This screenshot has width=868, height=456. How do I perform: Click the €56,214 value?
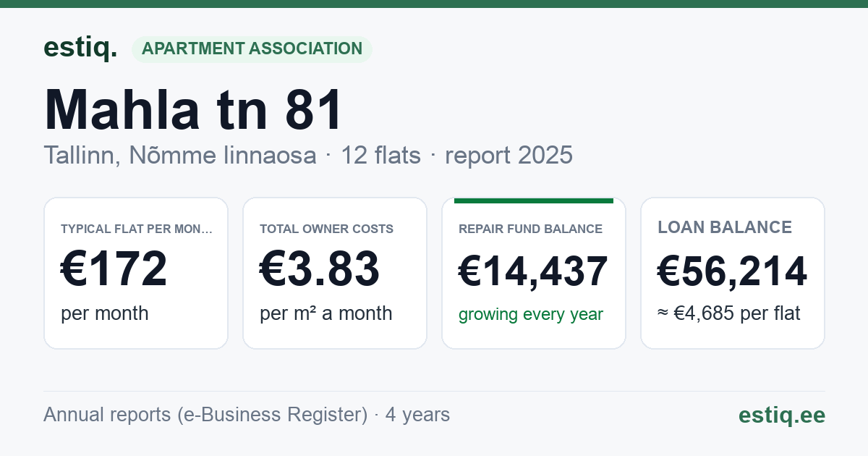(x=732, y=272)
